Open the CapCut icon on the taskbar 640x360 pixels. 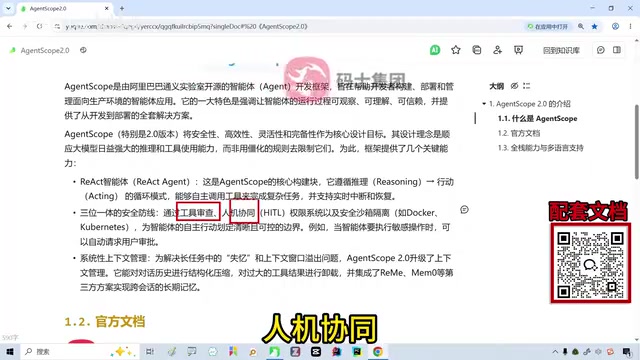(x=316, y=351)
